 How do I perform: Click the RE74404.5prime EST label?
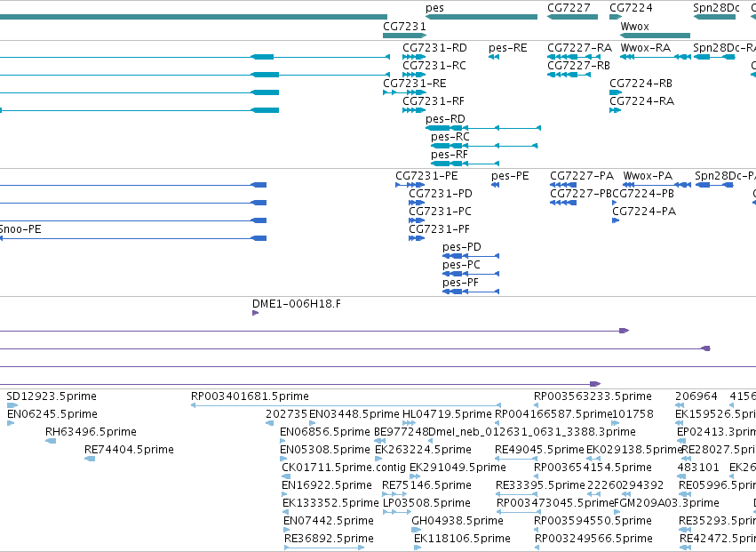coord(129,450)
